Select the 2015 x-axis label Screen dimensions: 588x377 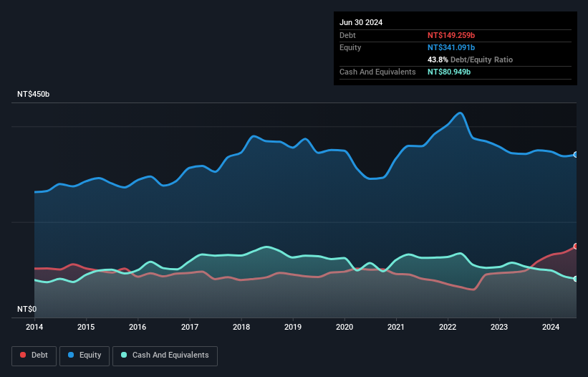(x=86, y=327)
